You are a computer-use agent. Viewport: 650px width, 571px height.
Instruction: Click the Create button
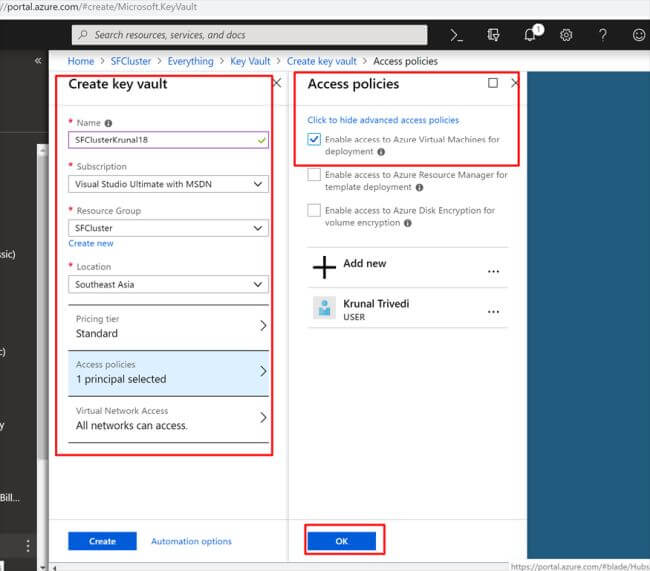click(x=102, y=541)
